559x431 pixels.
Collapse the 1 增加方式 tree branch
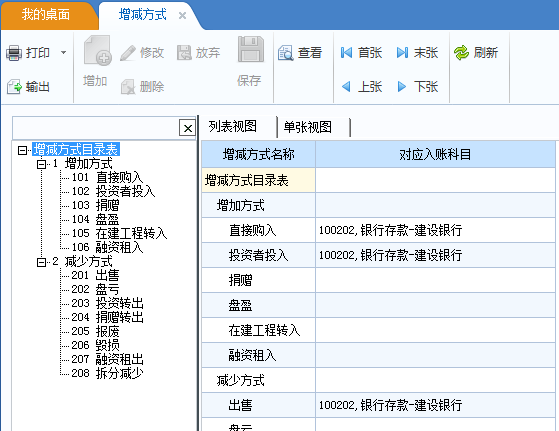click(41, 164)
